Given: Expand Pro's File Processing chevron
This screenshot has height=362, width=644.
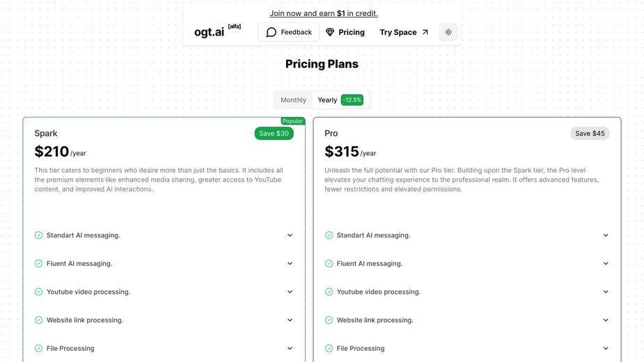Looking at the screenshot, I should point(606,349).
